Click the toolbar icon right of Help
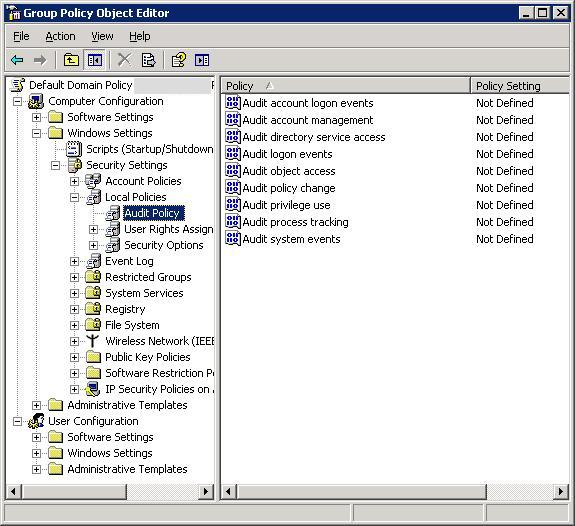 [x=202, y=60]
